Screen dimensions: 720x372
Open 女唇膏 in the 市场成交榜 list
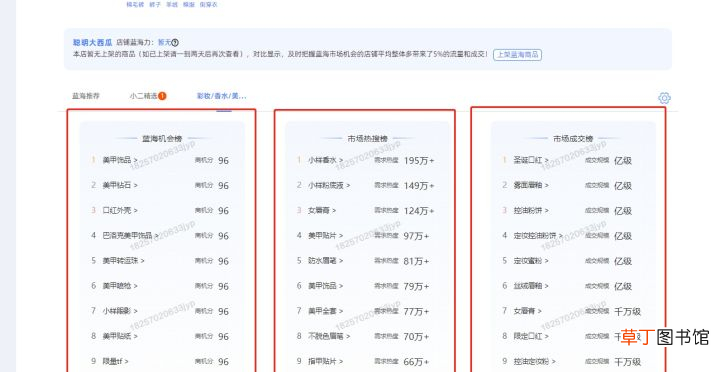(528, 311)
